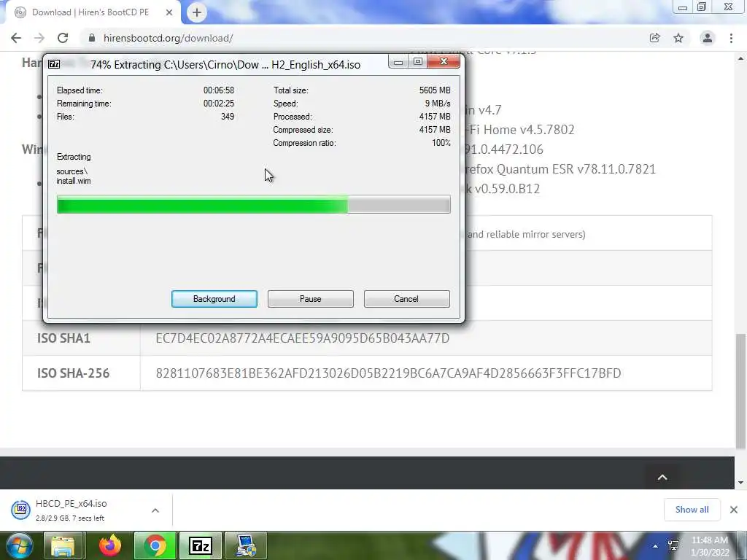Open HBCD_PE_x64.iso download item
Screen dimensions: 747x560
[x=71, y=510]
